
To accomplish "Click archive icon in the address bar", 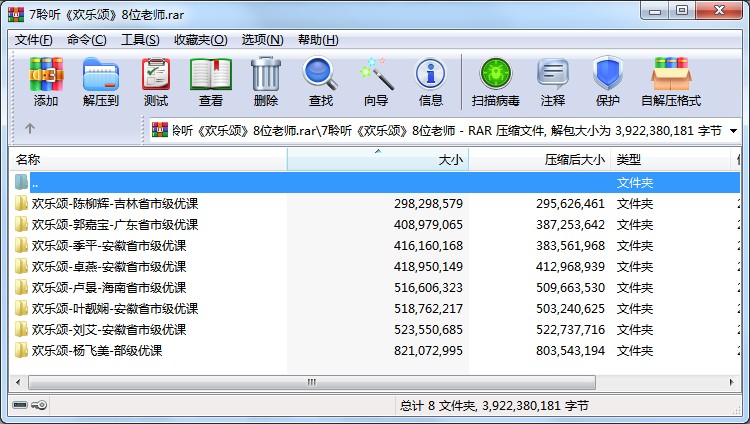I will tap(160, 130).
